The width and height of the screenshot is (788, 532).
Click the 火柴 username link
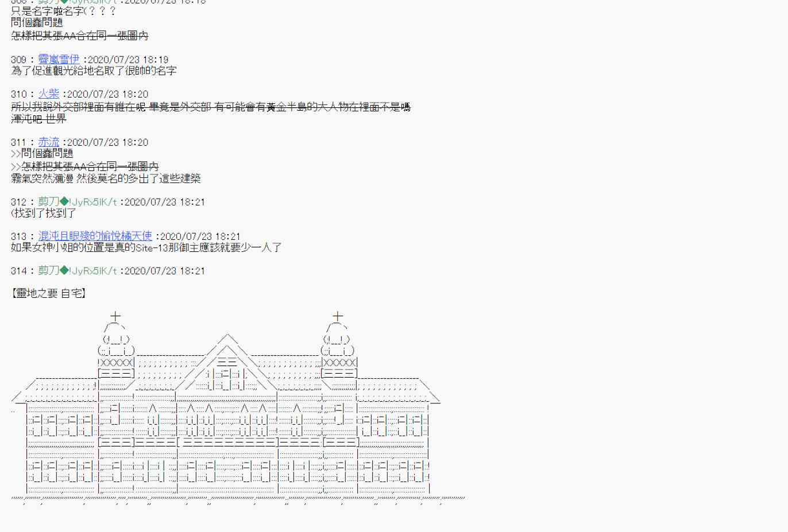(x=49, y=94)
